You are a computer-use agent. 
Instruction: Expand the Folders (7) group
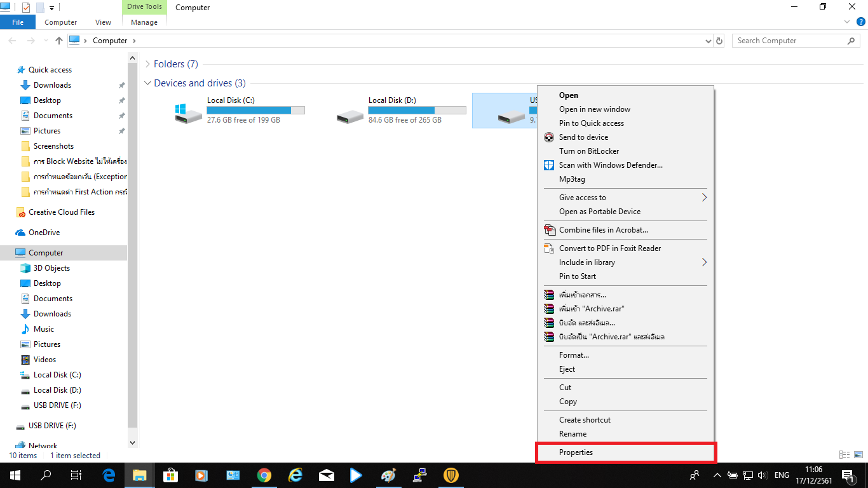(x=148, y=64)
